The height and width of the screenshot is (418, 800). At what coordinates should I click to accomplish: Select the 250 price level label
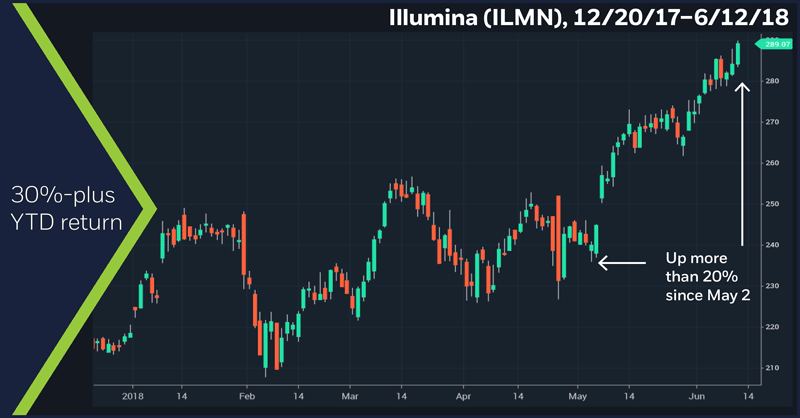tap(771, 204)
